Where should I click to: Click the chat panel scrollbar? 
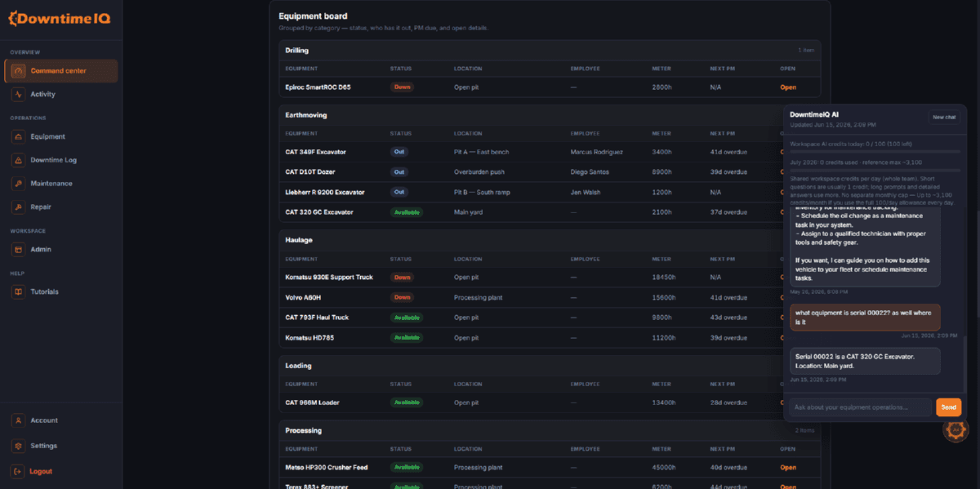[x=964, y=363]
